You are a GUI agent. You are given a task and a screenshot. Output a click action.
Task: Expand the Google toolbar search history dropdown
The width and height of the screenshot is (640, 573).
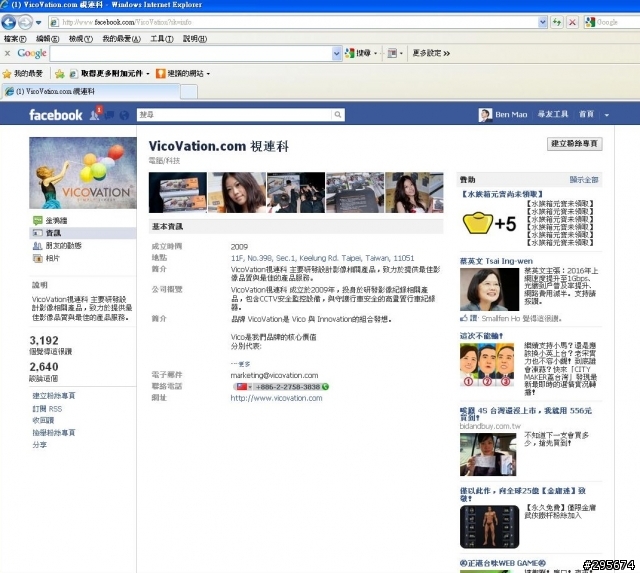[x=336, y=53]
